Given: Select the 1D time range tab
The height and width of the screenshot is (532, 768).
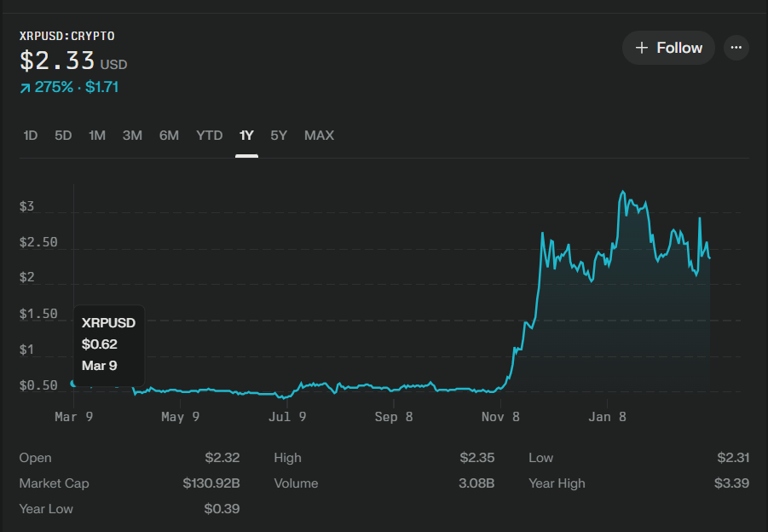Looking at the screenshot, I should coord(31,136).
